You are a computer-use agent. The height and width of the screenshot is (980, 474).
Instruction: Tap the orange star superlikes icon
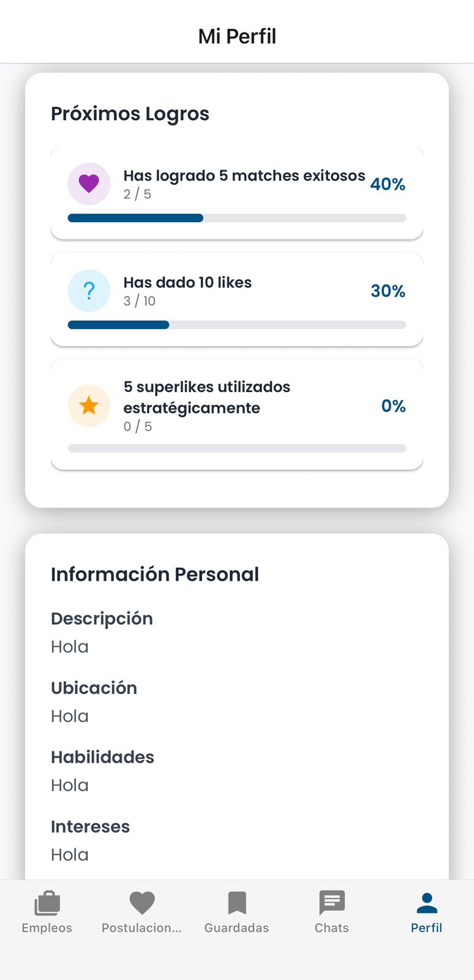pos(89,405)
